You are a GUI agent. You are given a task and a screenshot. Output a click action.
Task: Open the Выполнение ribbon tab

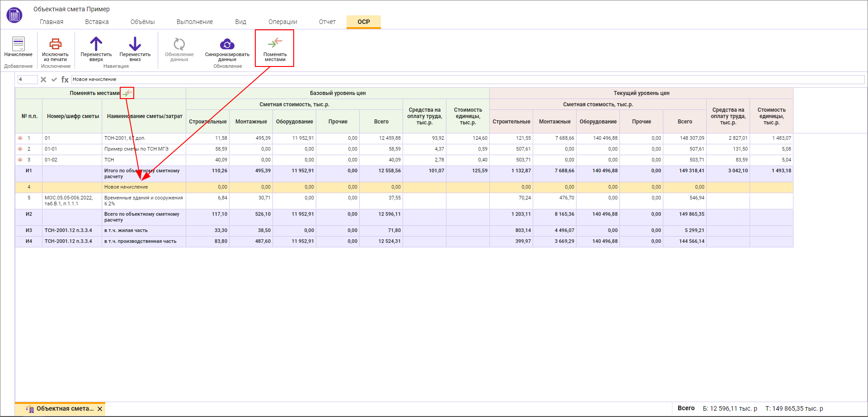195,22
